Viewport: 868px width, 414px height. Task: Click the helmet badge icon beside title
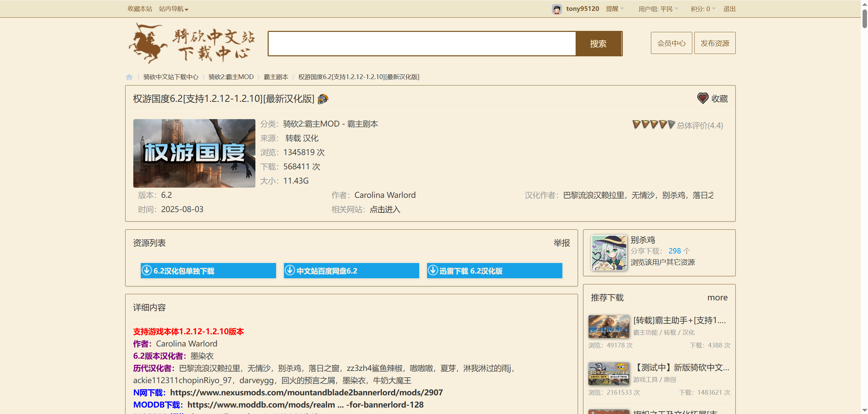click(323, 99)
